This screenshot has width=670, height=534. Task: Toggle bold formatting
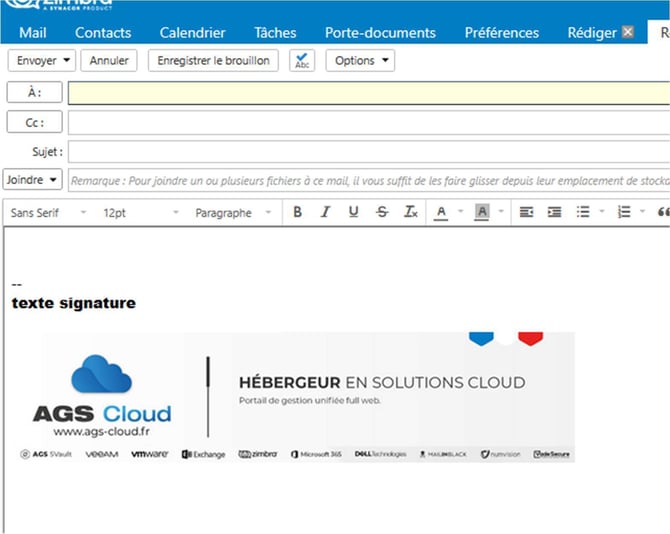click(x=297, y=212)
